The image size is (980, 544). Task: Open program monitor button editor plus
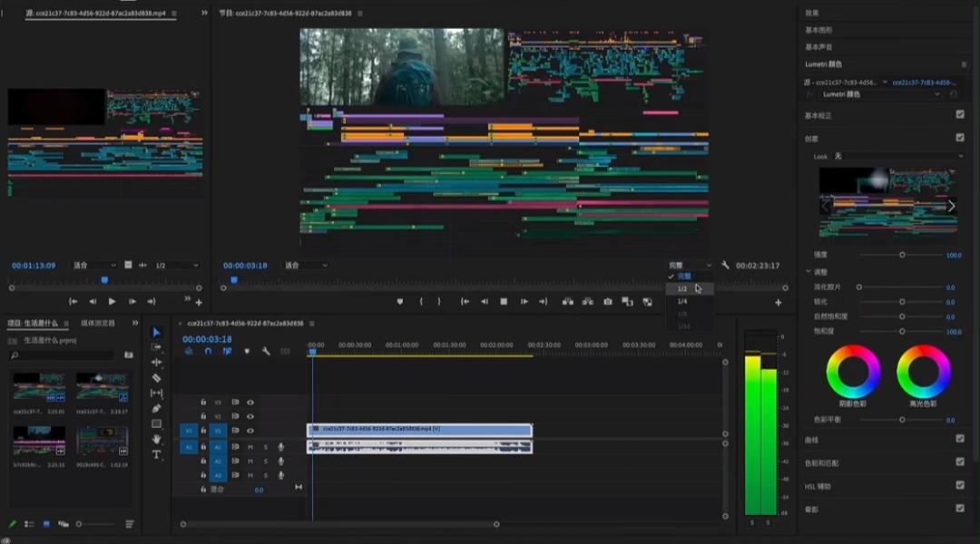pos(779,302)
